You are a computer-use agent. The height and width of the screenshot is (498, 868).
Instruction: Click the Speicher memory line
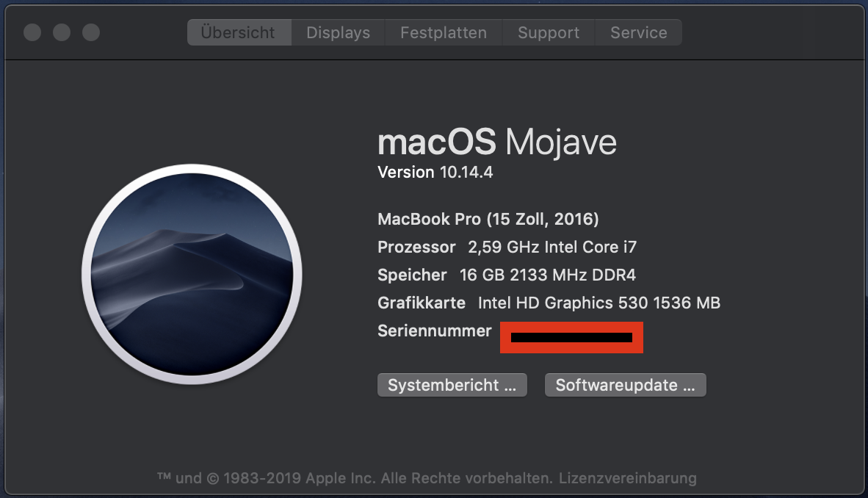(506, 275)
